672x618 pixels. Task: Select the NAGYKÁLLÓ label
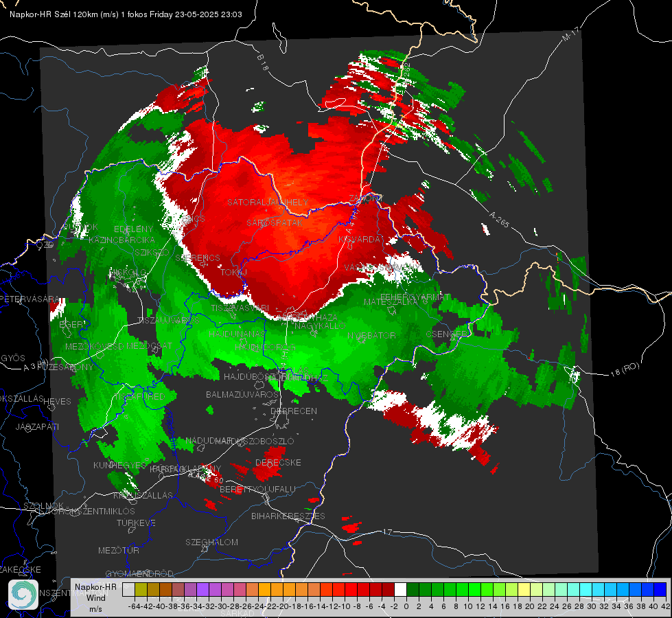pyautogui.click(x=320, y=326)
